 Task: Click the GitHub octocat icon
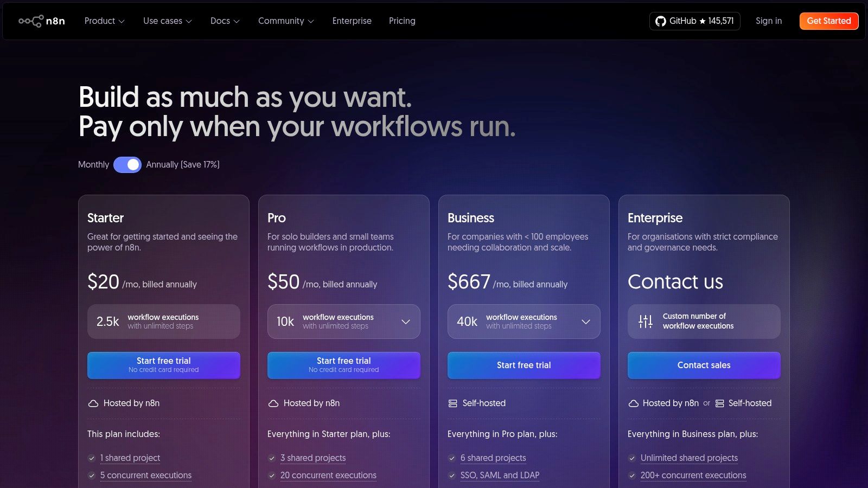click(660, 21)
